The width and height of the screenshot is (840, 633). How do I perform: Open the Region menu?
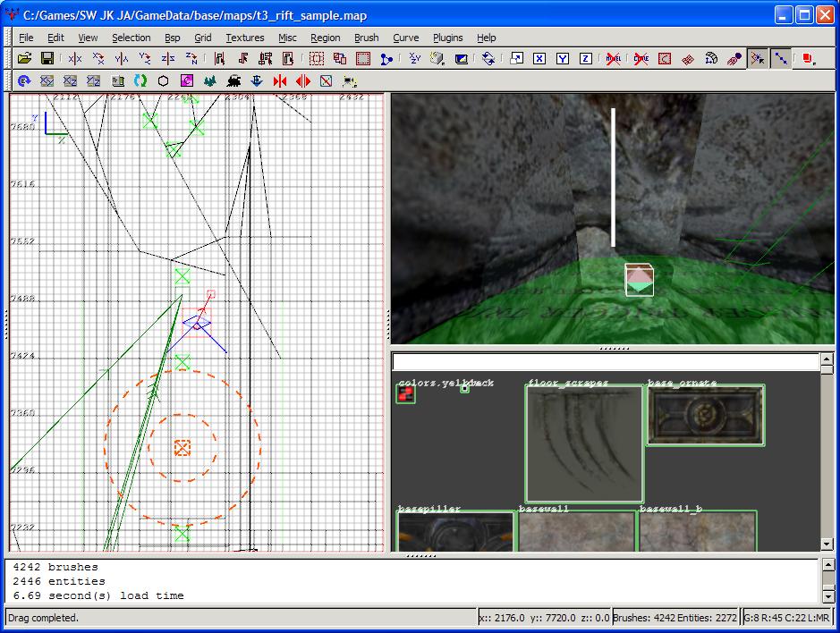point(326,38)
